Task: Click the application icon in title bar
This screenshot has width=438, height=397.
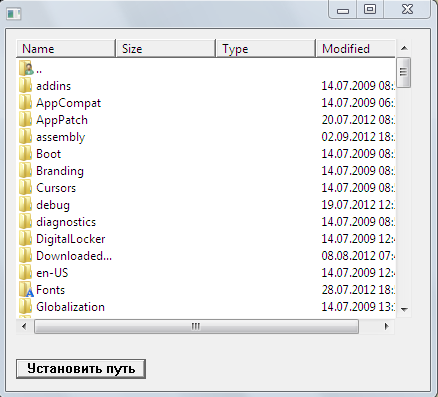Action: pos(14,14)
